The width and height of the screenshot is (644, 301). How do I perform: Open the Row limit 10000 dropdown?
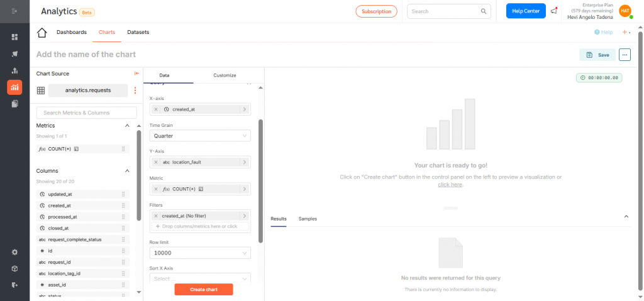click(199, 253)
